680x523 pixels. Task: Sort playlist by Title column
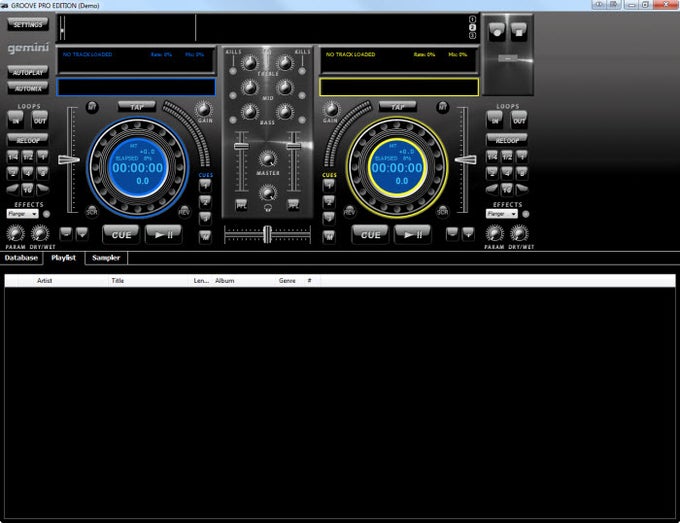coord(150,281)
